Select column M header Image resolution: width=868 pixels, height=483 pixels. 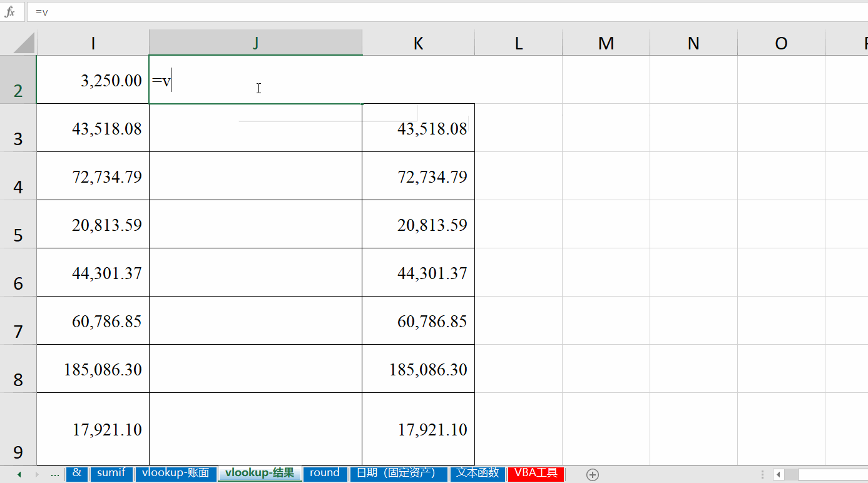[x=606, y=43]
